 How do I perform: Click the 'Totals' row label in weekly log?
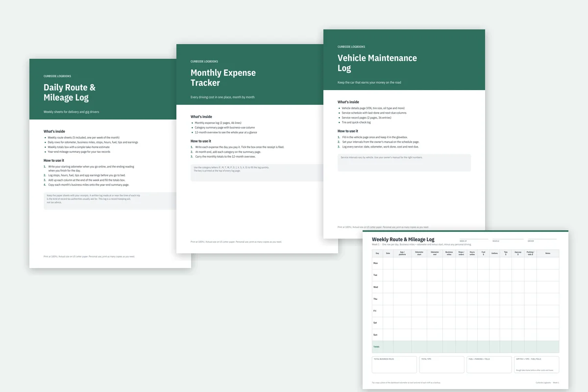[x=376, y=346]
